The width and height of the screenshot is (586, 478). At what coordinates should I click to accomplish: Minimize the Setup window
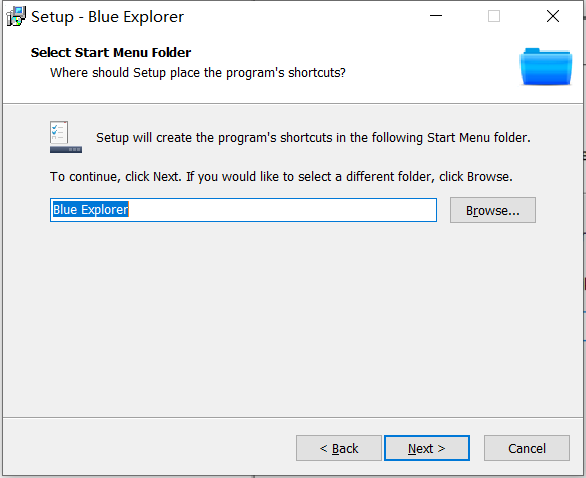(436, 16)
